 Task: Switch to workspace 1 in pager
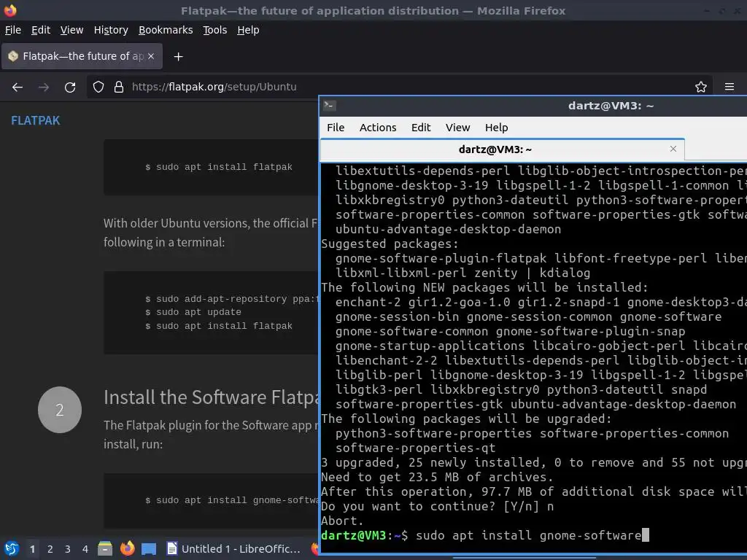pyautogui.click(x=32, y=549)
